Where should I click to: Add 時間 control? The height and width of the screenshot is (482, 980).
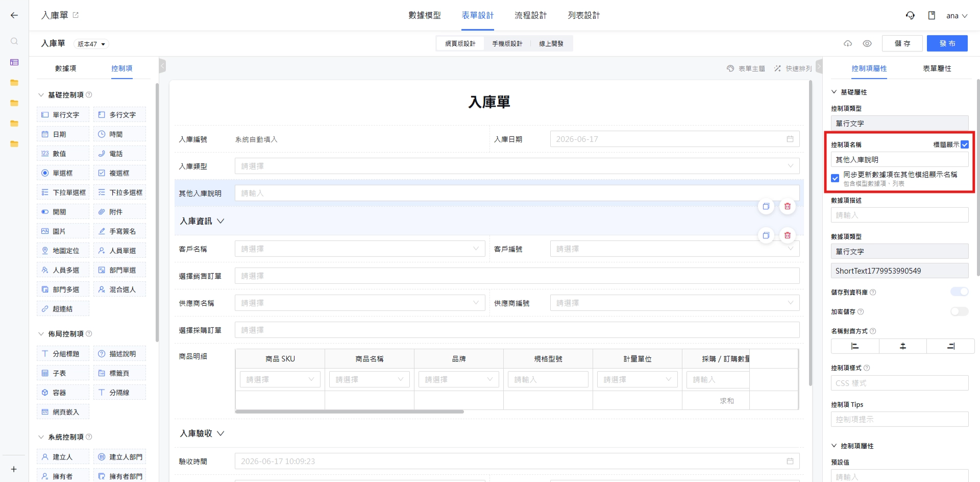[x=119, y=134]
